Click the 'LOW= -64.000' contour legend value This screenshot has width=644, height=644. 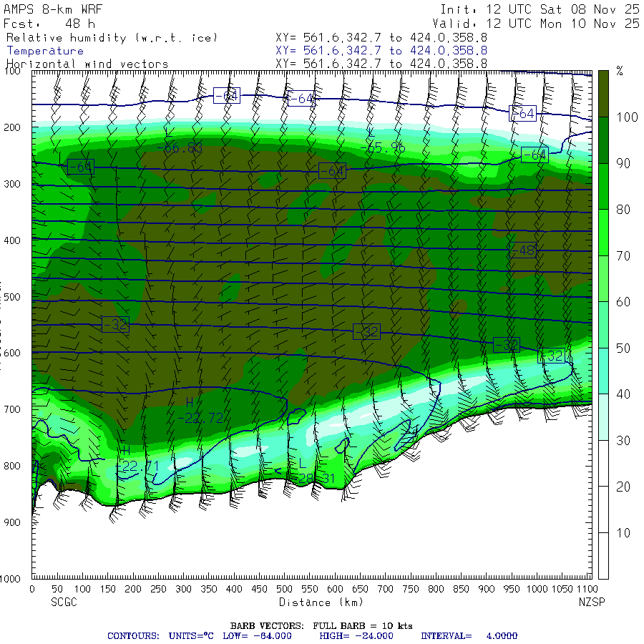257,636
